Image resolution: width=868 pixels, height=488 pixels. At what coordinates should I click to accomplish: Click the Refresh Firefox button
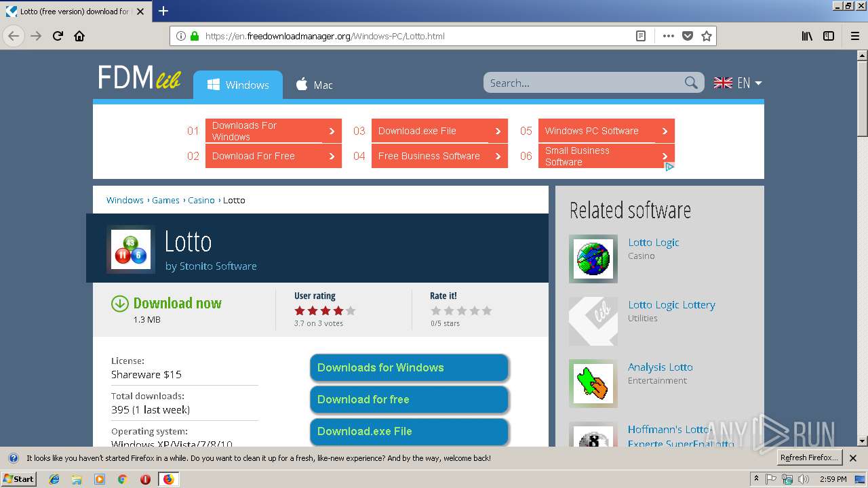point(809,457)
